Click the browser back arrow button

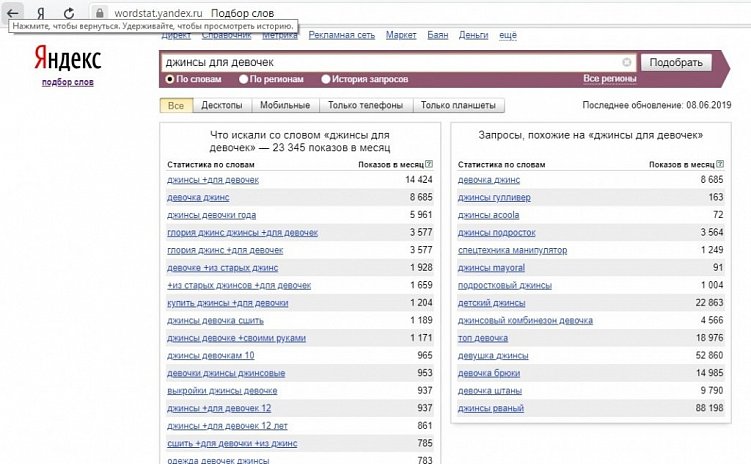click(12, 13)
